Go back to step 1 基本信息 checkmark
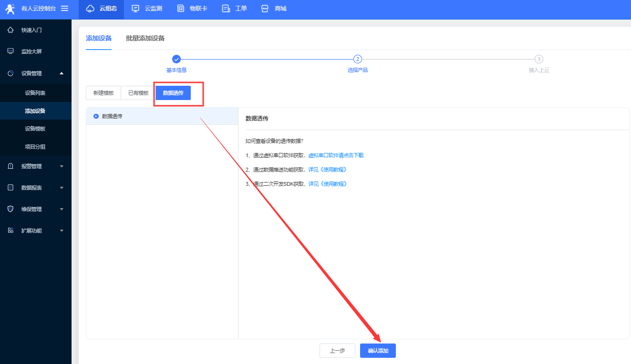 pos(176,59)
